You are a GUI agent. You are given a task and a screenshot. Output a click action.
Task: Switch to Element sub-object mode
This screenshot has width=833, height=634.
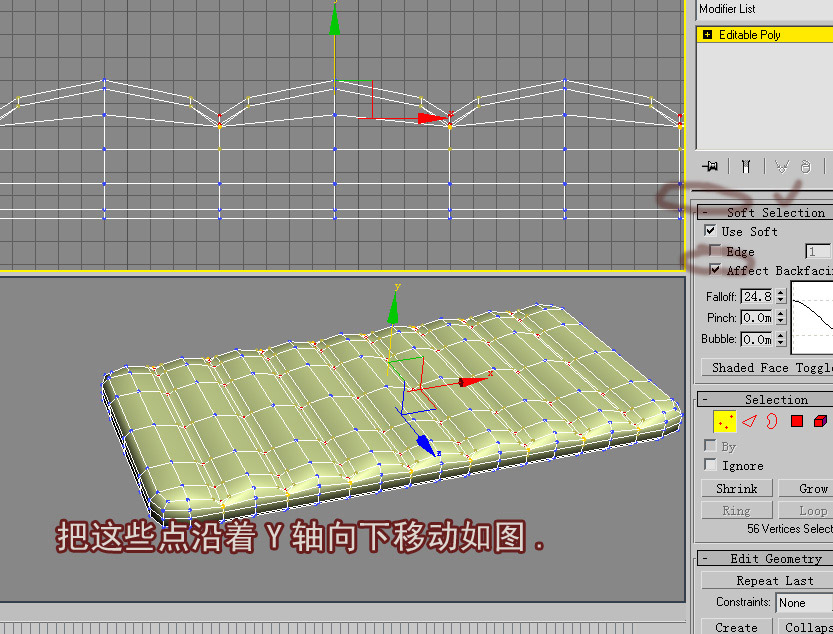(x=821, y=422)
